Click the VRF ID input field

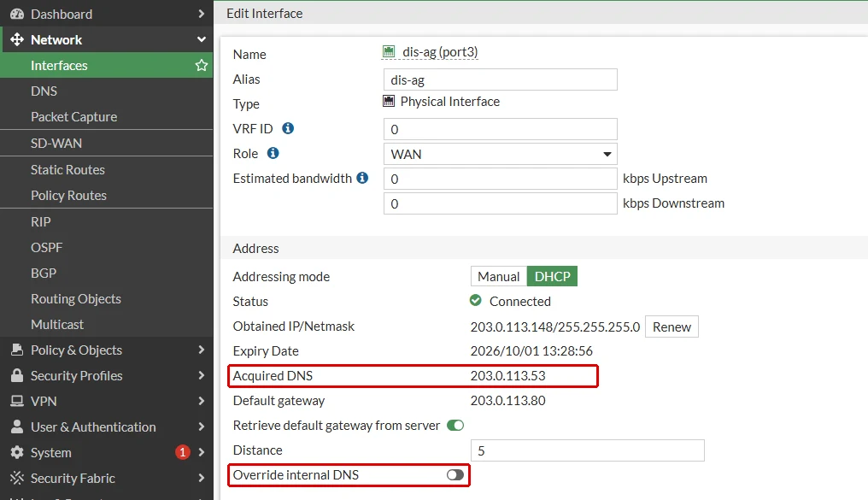(x=501, y=129)
